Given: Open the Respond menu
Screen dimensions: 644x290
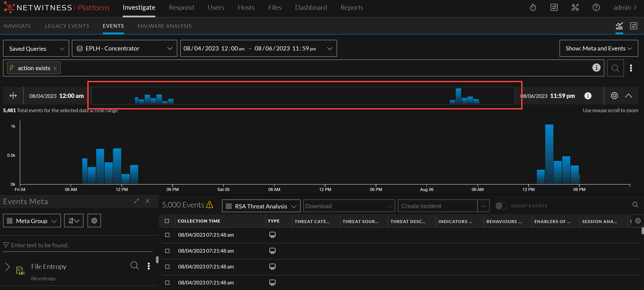Looking at the screenshot, I should [x=181, y=8].
